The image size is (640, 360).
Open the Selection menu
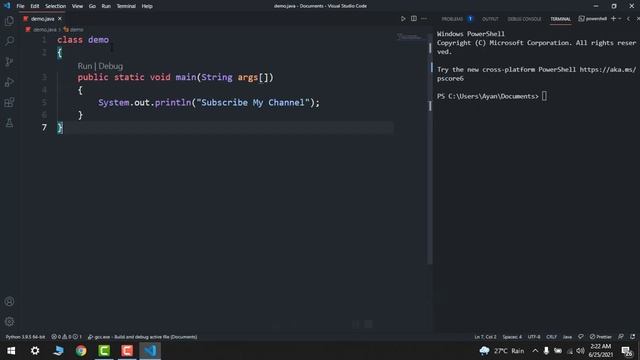55,6
